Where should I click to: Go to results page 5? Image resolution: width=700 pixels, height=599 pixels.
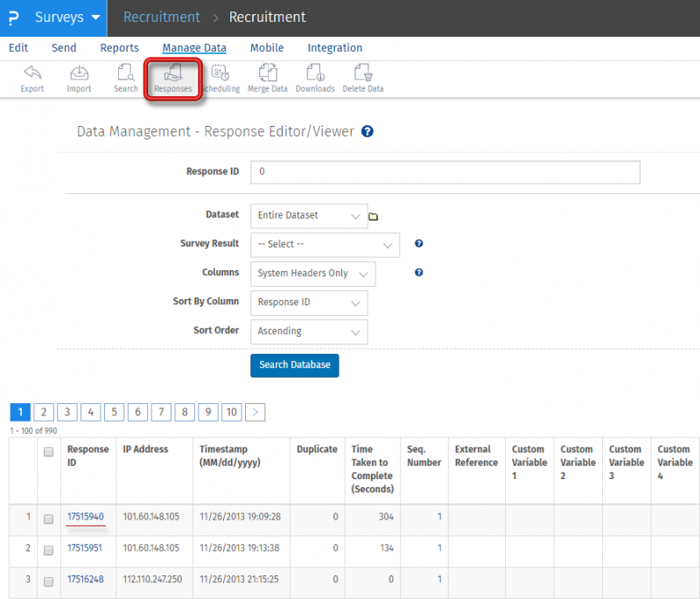pos(114,412)
